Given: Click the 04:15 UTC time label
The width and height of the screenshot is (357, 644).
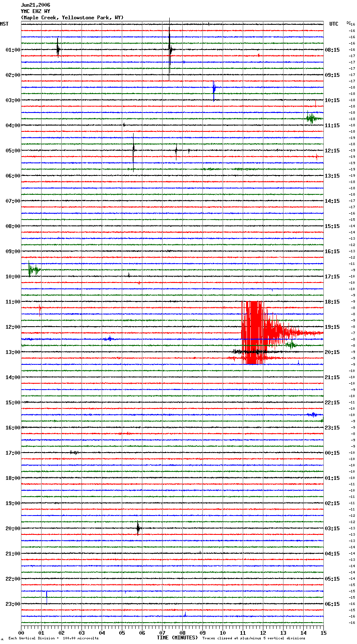Looking at the screenshot, I should (332, 554).
